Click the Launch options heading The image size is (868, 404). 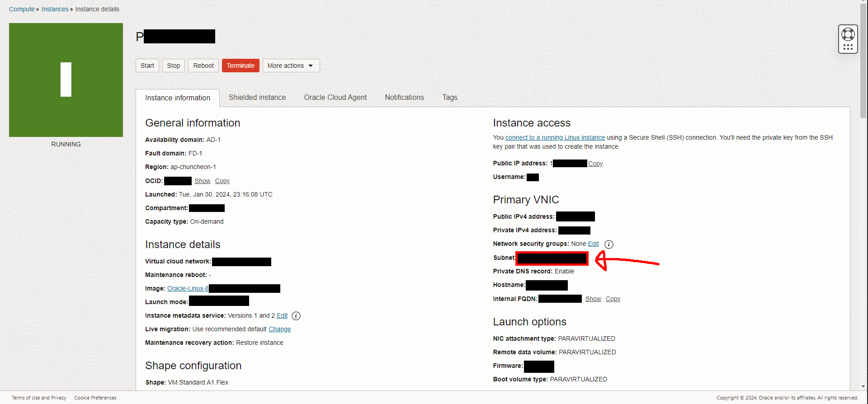pyautogui.click(x=530, y=322)
